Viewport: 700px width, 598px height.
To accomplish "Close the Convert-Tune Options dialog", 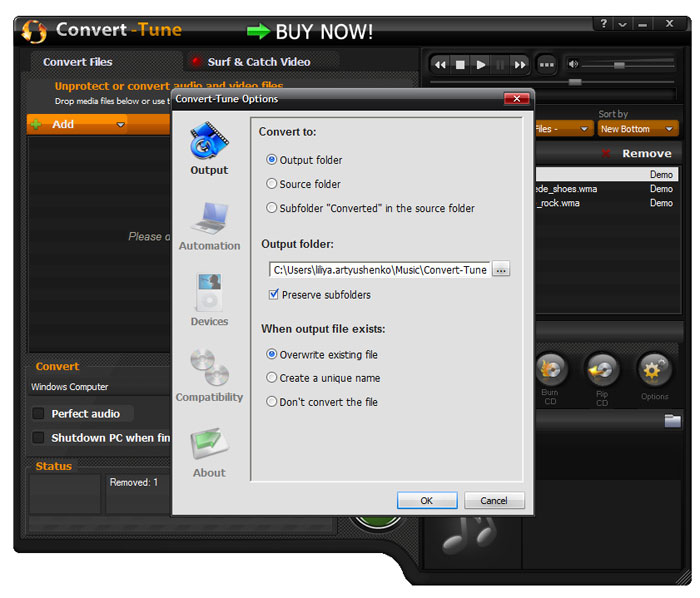I will 517,99.
